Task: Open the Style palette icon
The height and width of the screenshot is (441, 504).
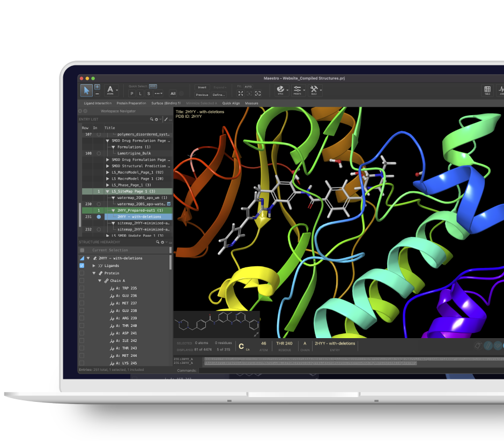Action: [x=280, y=89]
